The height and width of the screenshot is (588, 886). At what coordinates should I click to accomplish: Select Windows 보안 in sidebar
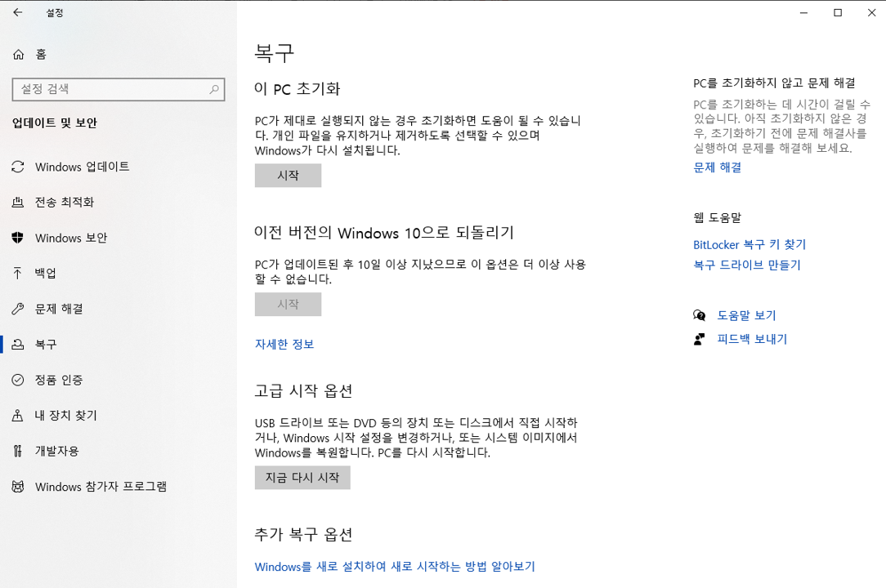tap(71, 238)
